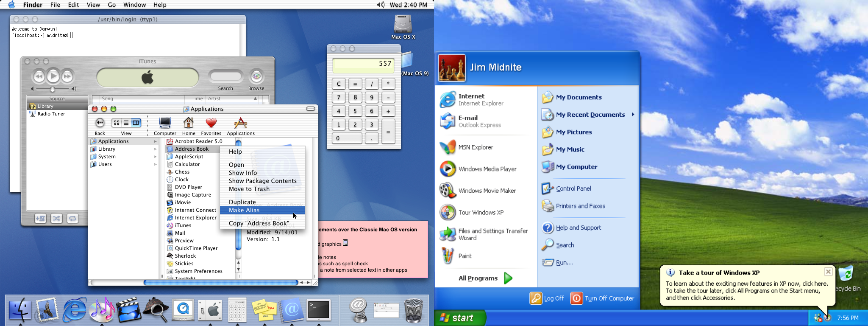The image size is (868, 326).
Task: Open the iMovie clapperboard in the Dock
Action: click(128, 310)
